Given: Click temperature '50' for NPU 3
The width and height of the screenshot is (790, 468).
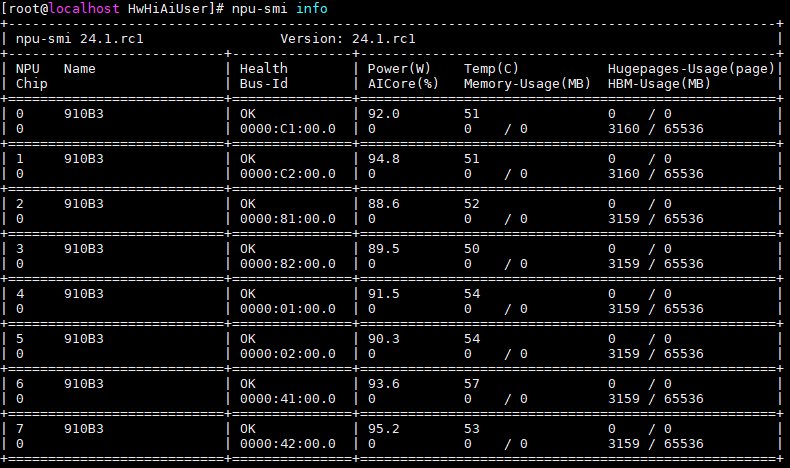Looking at the screenshot, I should (x=472, y=249).
